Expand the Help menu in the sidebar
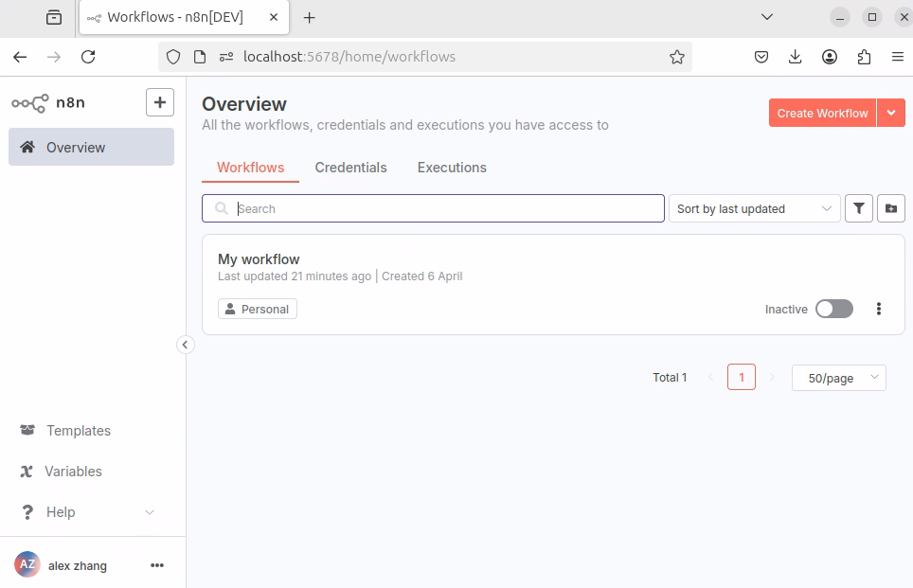 tap(87, 511)
